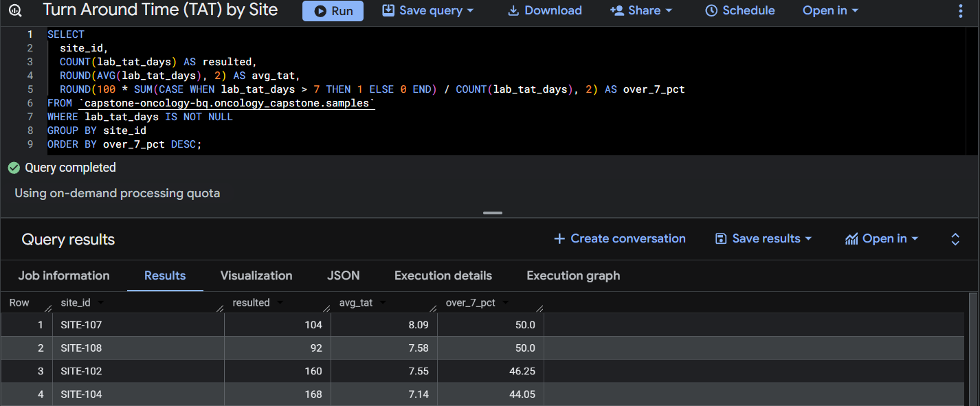Click the green Query completed check icon
This screenshot has height=406, width=980.
14,168
